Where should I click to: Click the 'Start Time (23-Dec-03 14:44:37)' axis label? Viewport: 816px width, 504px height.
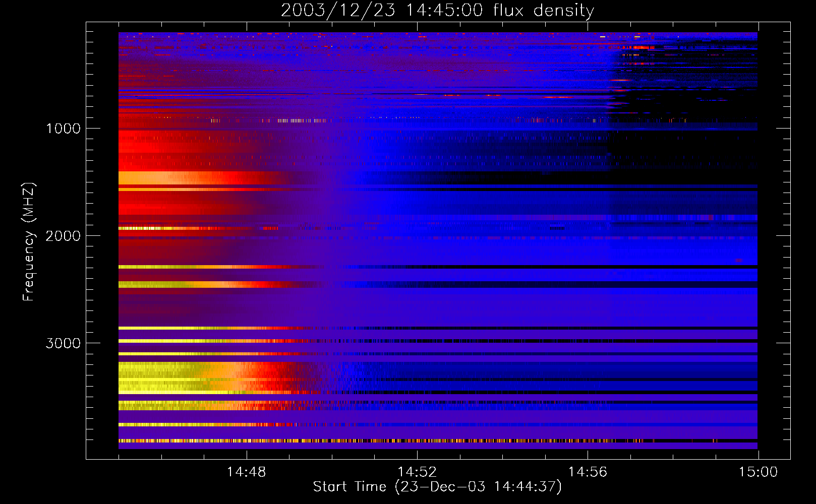click(x=437, y=487)
